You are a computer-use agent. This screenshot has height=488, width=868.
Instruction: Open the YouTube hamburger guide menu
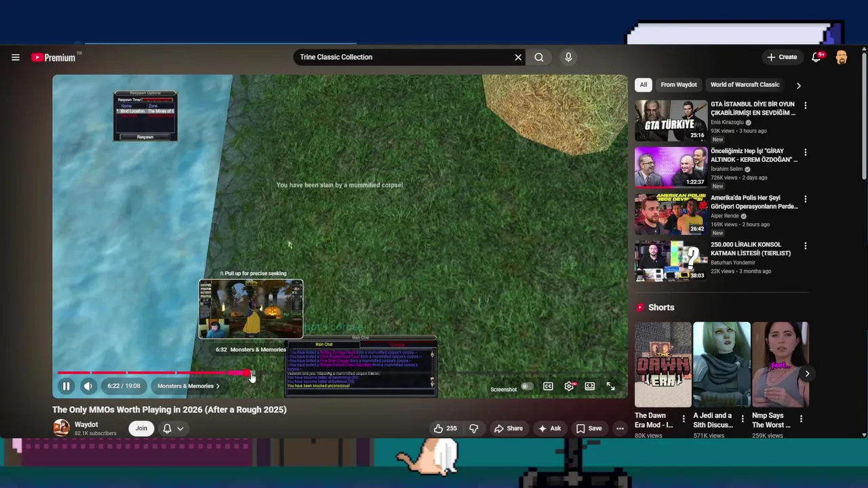pyautogui.click(x=16, y=58)
